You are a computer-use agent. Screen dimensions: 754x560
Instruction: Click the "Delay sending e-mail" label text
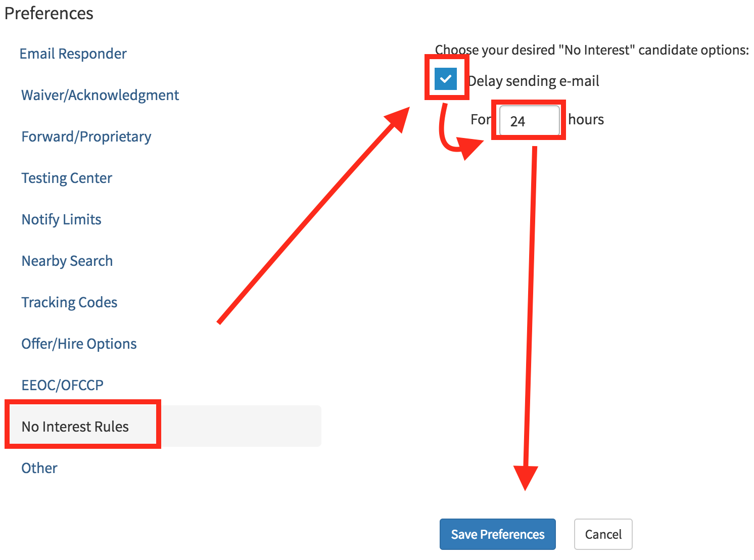(534, 81)
